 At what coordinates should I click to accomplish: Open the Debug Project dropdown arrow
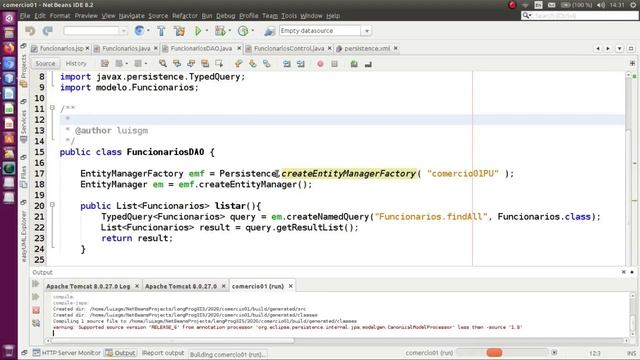tap(229, 31)
